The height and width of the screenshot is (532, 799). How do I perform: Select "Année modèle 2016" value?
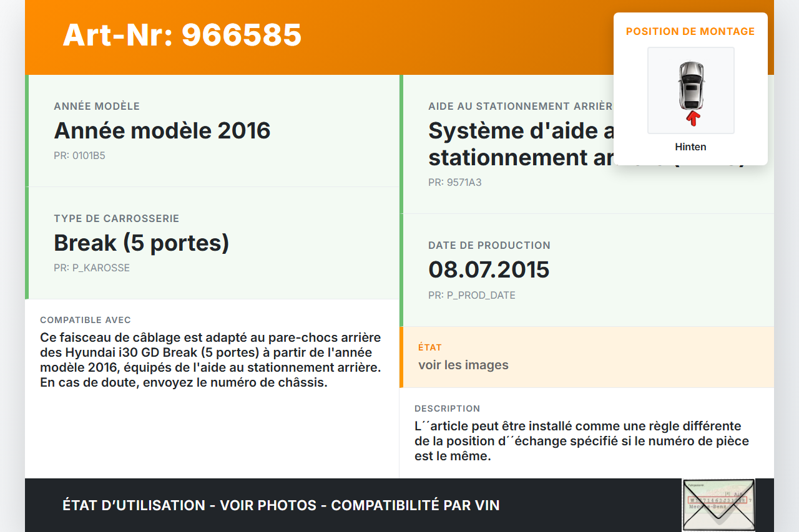[162, 131]
